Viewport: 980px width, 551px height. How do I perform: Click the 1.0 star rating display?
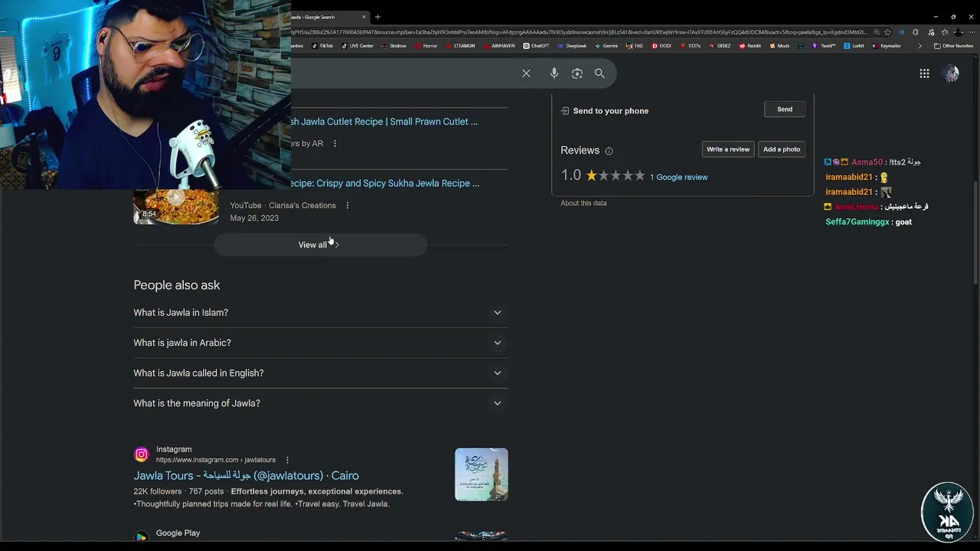tap(603, 175)
